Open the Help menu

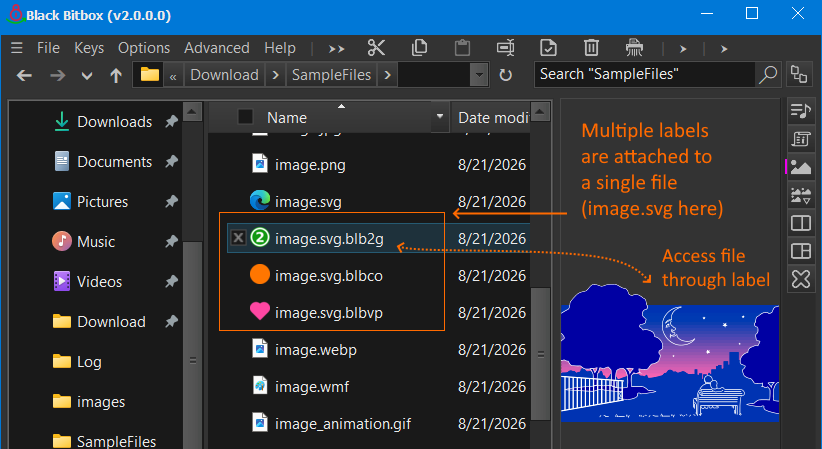[x=280, y=48]
